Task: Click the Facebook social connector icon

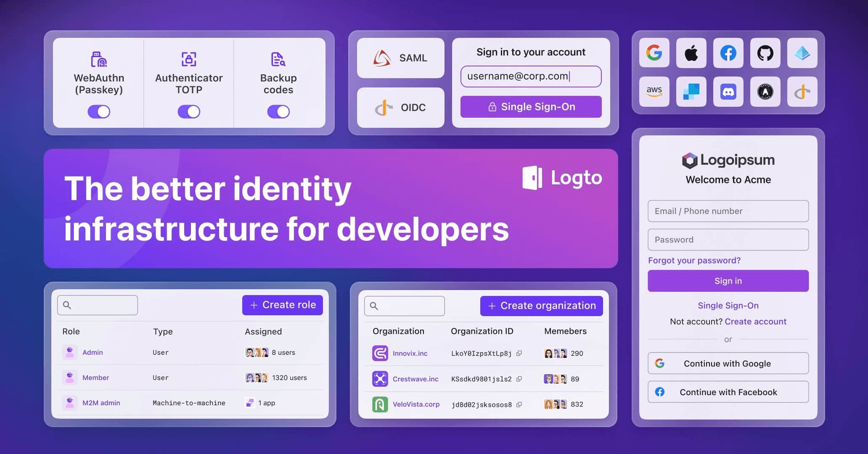Action: pyautogui.click(x=728, y=53)
